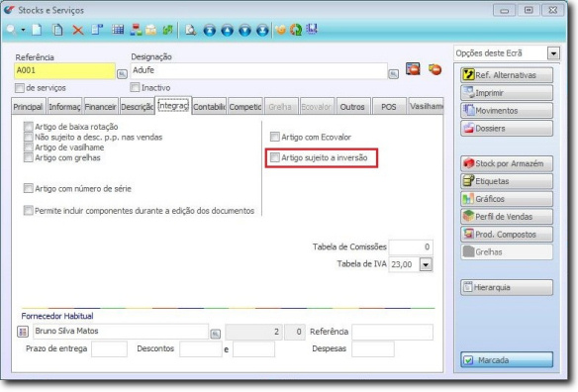Create a new blank record
The height and width of the screenshot is (392, 578).
tap(37, 30)
